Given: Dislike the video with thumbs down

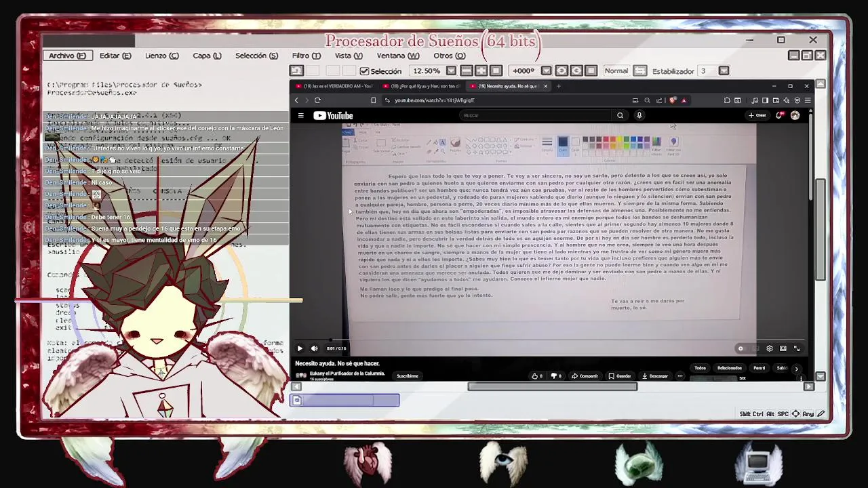Looking at the screenshot, I should tap(555, 376).
